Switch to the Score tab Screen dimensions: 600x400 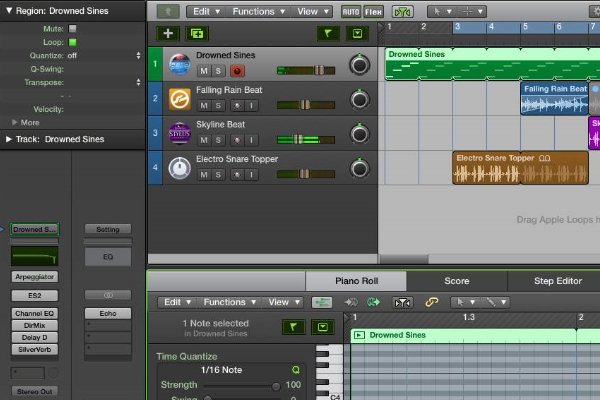[x=456, y=281]
